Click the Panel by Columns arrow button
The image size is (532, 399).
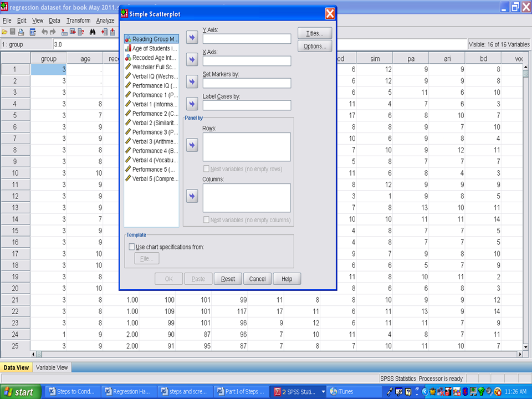tap(192, 196)
